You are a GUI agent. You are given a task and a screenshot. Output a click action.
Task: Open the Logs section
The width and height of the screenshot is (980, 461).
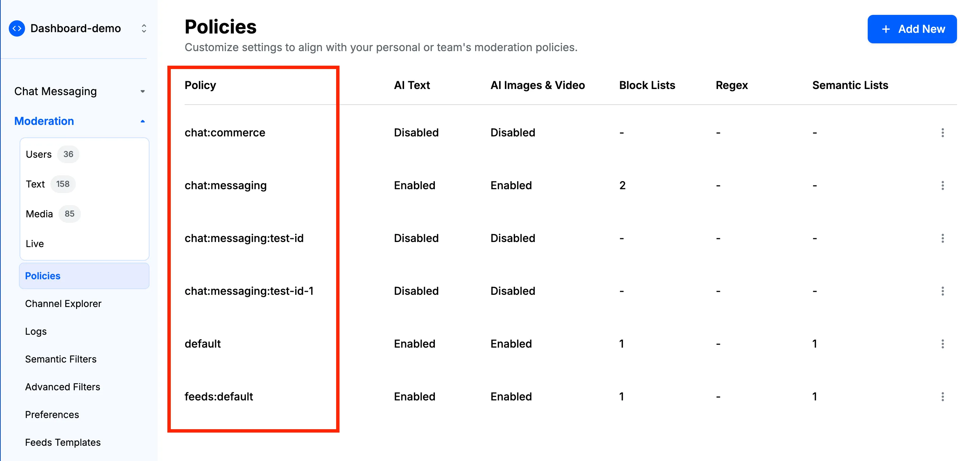(x=35, y=331)
